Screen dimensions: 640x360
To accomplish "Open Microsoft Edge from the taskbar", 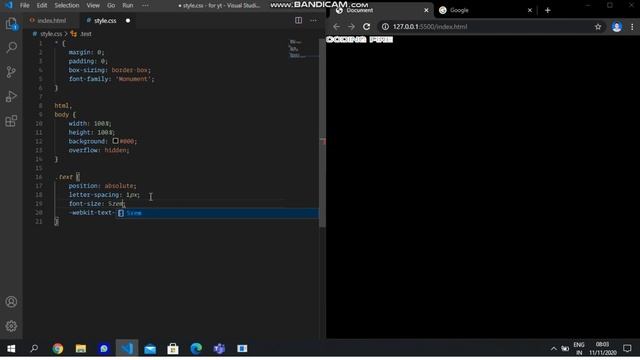I will click(x=196, y=349).
